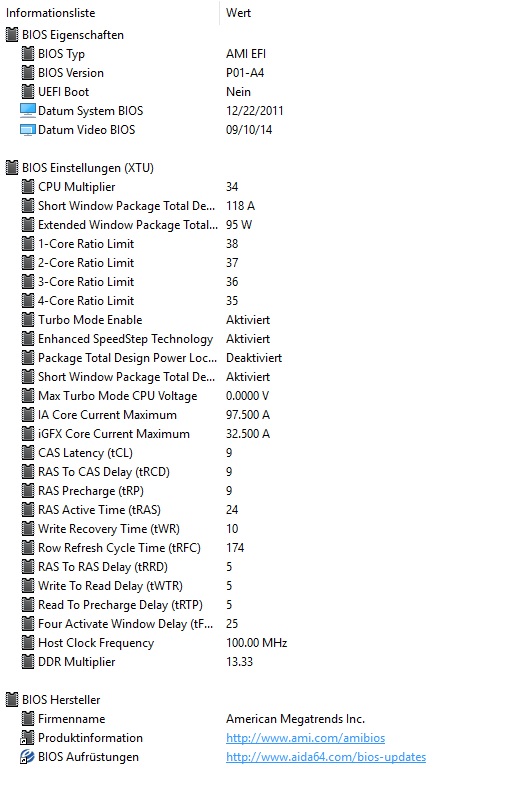Click the Wert column header
The image size is (509, 800).
[238, 13]
